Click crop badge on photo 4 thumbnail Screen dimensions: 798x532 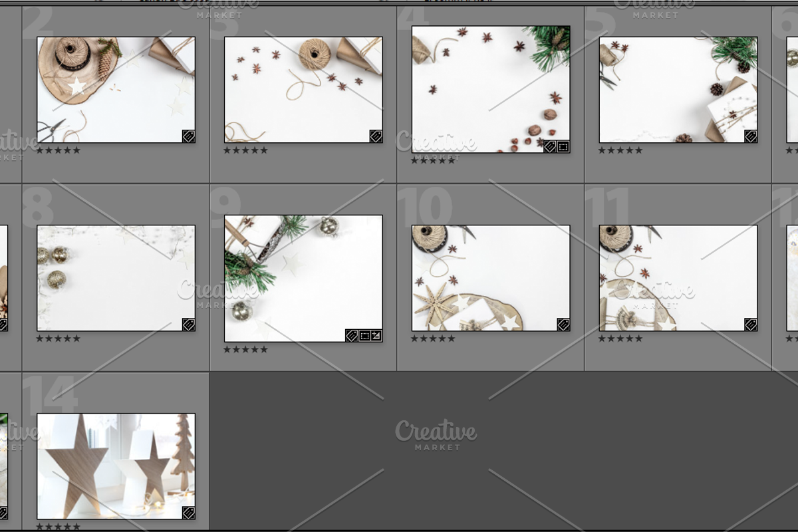click(x=563, y=146)
